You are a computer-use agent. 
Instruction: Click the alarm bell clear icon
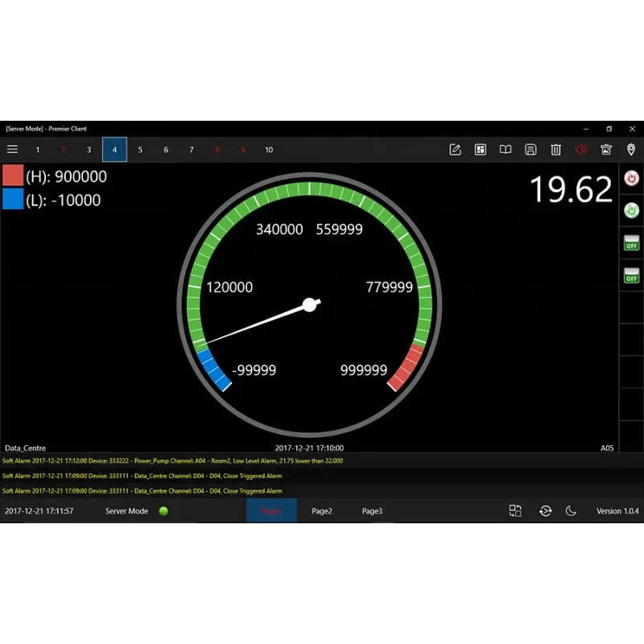(606, 150)
